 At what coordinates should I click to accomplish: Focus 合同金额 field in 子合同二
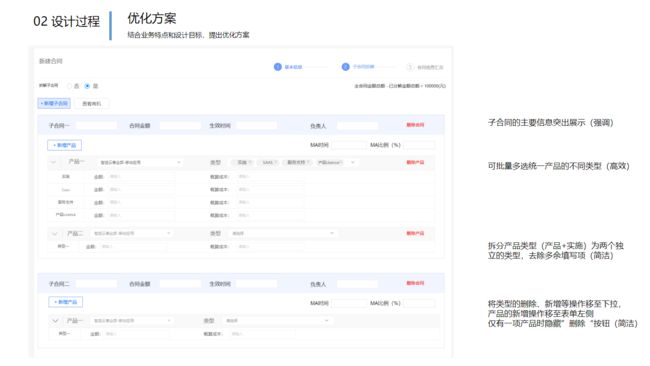tap(180, 284)
